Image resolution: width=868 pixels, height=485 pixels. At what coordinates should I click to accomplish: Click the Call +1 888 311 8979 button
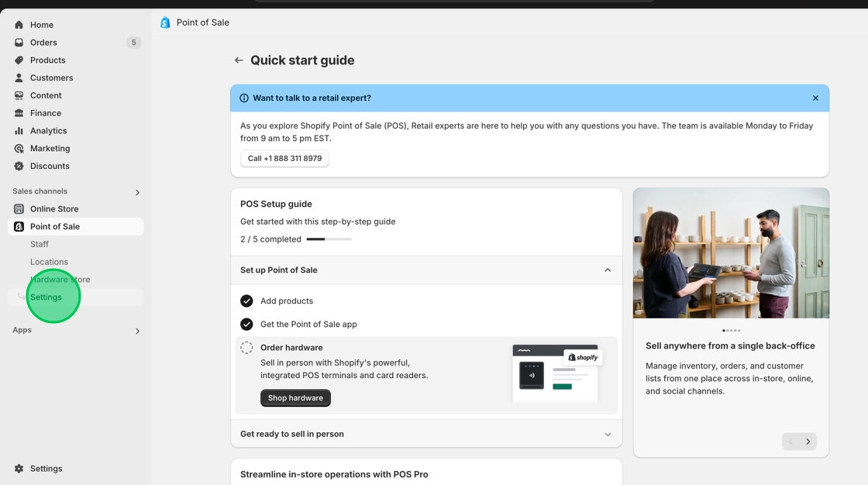click(x=284, y=158)
